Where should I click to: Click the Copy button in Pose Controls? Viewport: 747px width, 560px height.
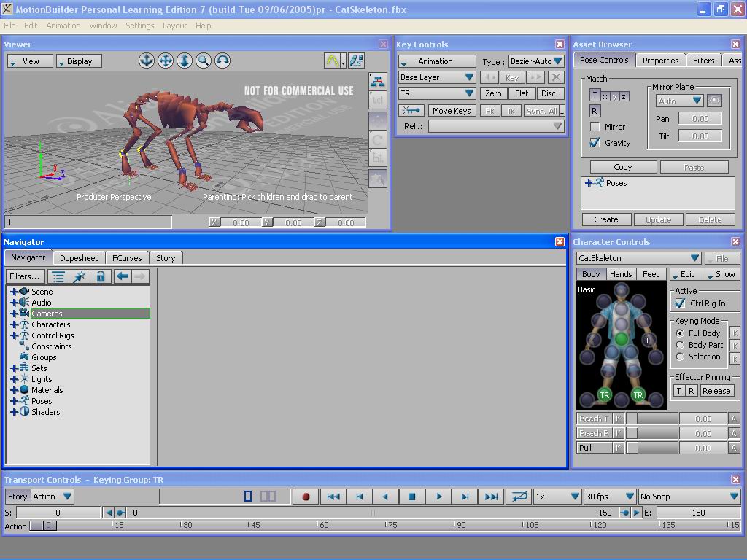click(623, 167)
